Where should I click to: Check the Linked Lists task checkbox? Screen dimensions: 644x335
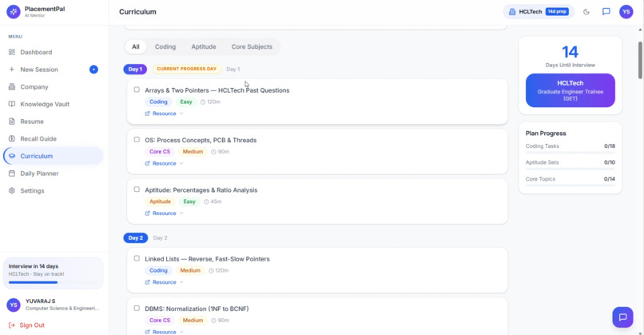(x=137, y=258)
